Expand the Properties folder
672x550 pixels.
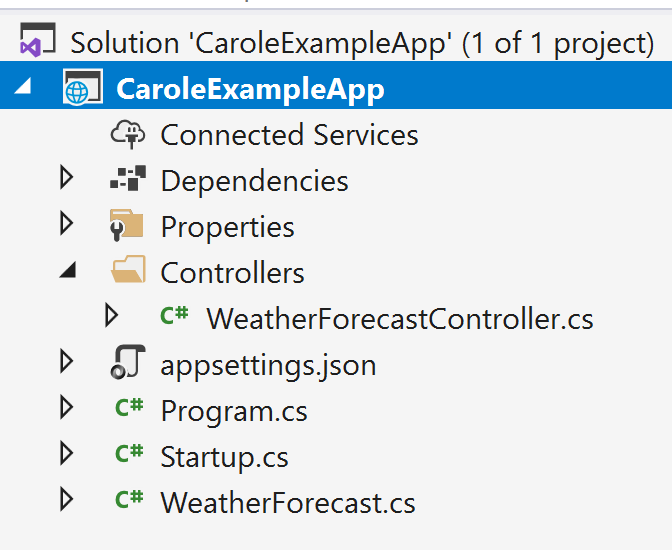(x=66, y=223)
